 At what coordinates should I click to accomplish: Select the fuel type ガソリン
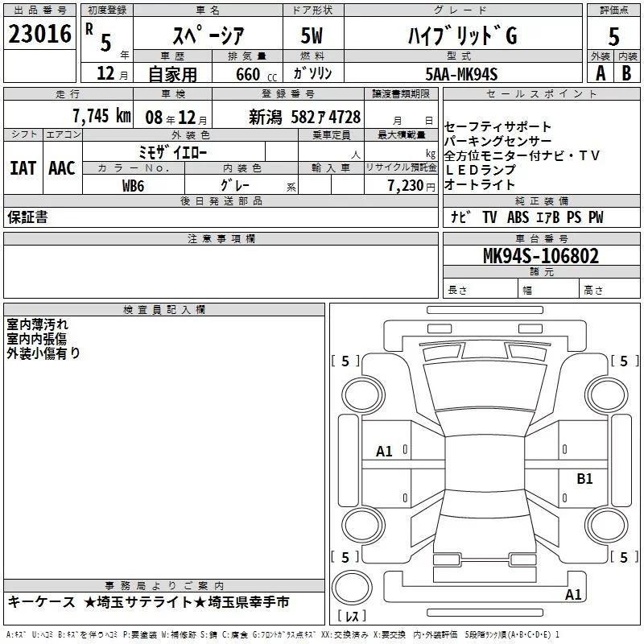(313, 73)
